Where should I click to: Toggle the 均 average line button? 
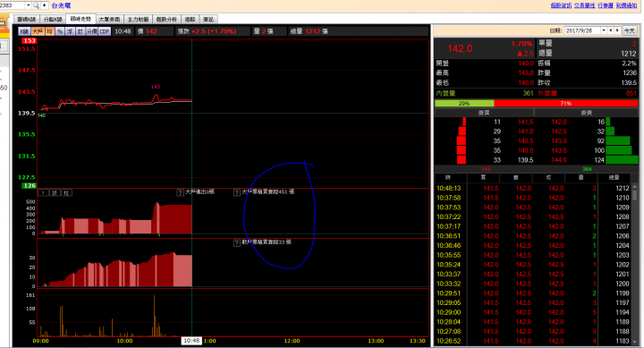49,31
